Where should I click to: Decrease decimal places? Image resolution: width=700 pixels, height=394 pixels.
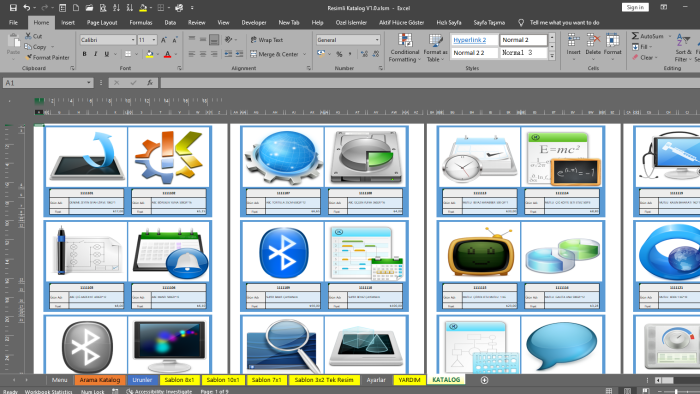pos(375,54)
